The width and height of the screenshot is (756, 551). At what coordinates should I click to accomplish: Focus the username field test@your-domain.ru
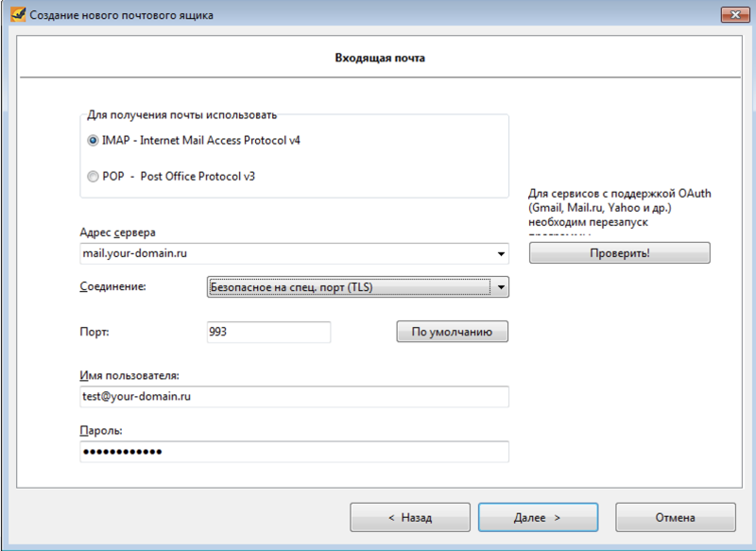(294, 397)
